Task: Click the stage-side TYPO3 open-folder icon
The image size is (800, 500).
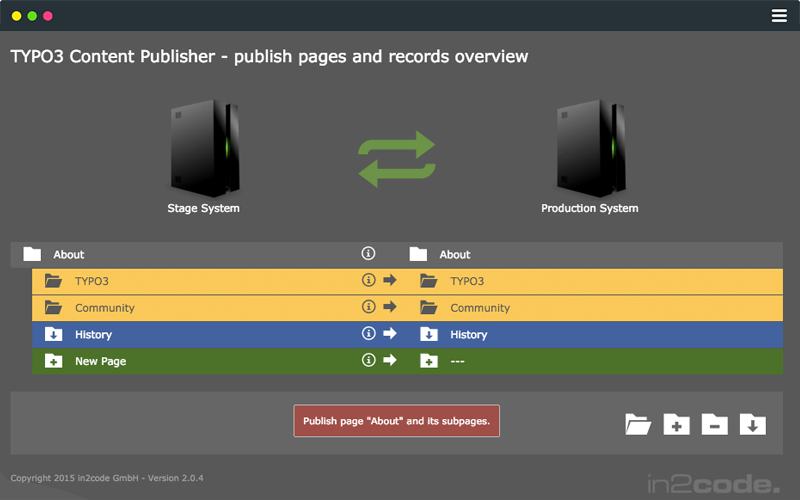Action: 53,281
